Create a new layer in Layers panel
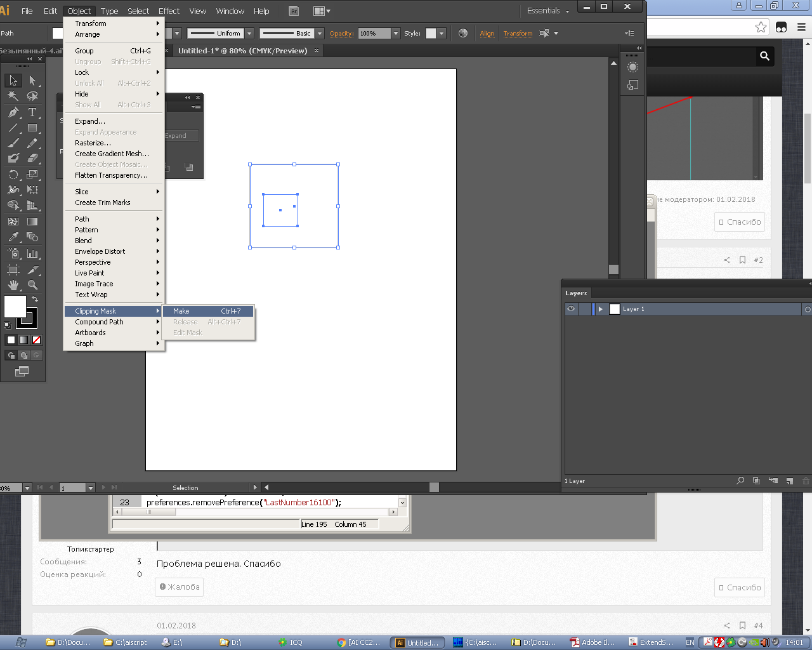The width and height of the screenshot is (812, 650). click(x=789, y=481)
